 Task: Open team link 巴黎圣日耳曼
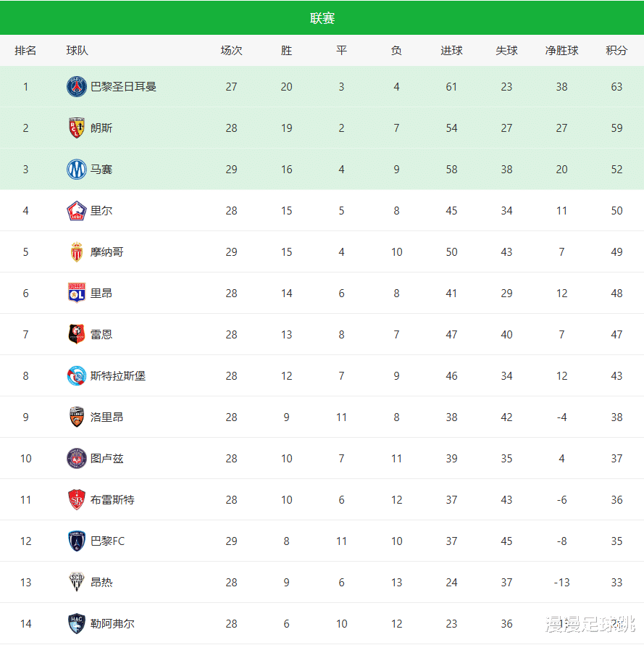[x=123, y=87]
